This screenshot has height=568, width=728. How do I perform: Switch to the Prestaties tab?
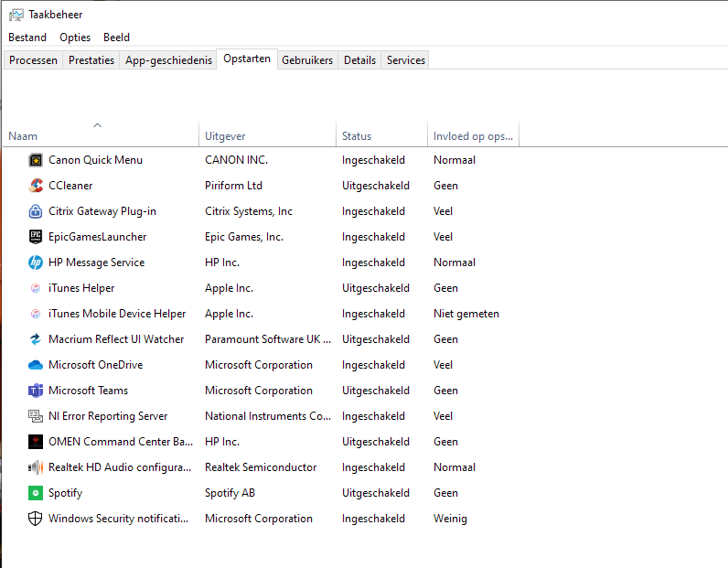[91, 60]
